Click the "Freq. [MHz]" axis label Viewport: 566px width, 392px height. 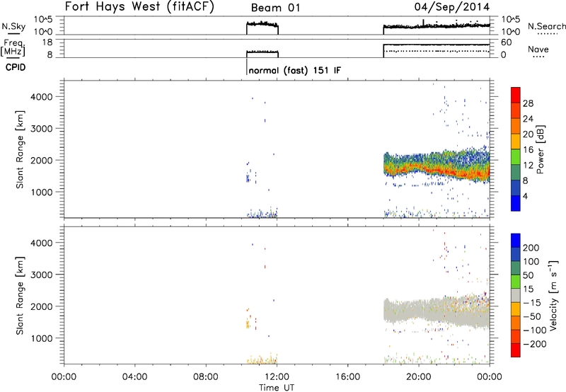[x=13, y=48]
